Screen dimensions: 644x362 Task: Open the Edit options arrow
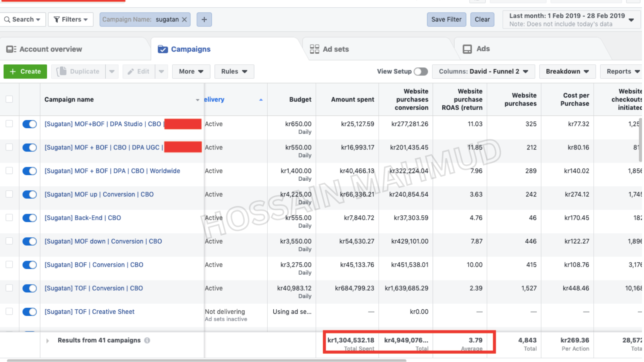pyautogui.click(x=161, y=71)
